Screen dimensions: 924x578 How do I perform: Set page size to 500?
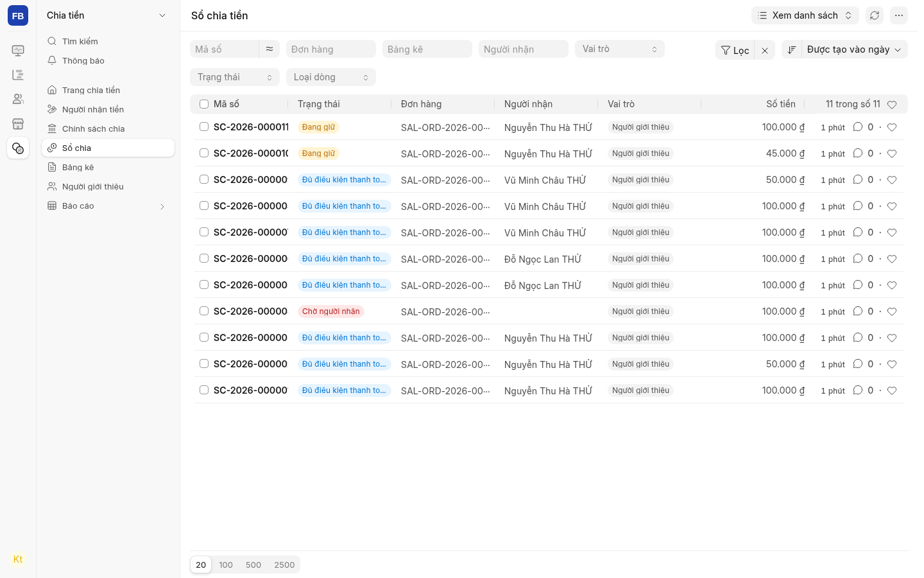click(253, 565)
